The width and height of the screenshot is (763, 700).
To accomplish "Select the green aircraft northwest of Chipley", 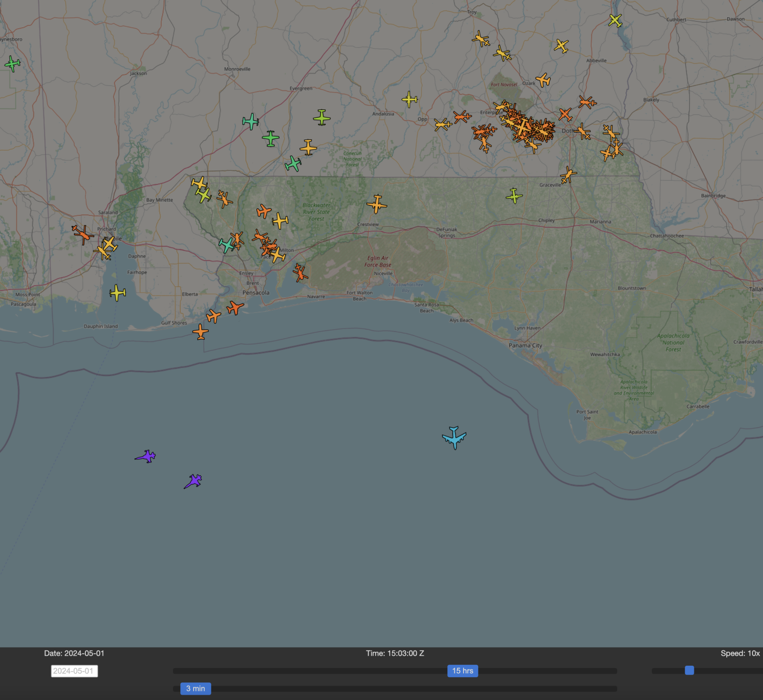I will point(514,196).
